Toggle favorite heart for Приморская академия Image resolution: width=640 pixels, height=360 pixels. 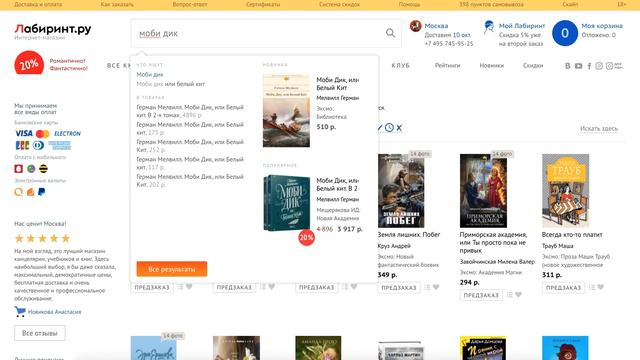(518, 294)
